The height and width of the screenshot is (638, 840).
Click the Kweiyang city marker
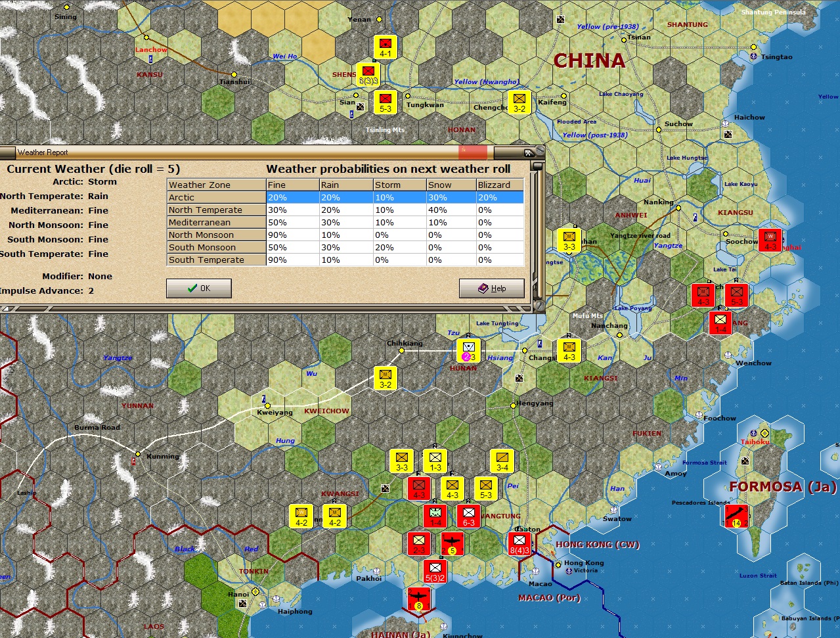click(x=267, y=405)
